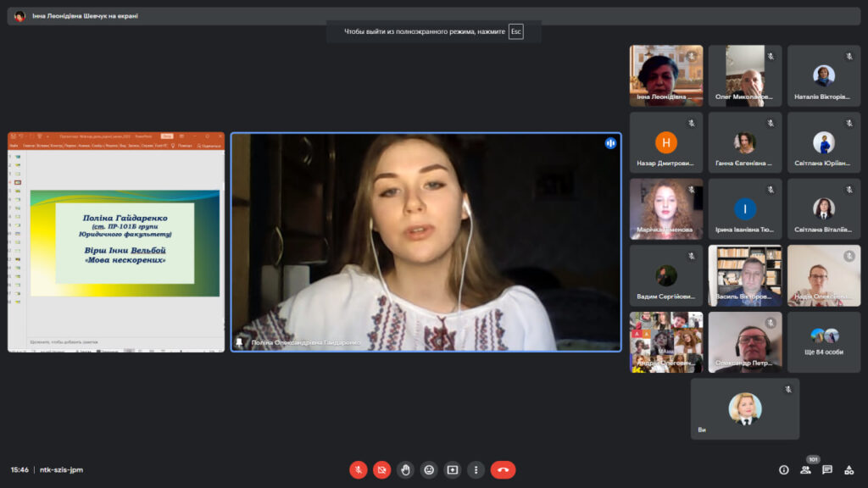Open the meeting details info icon
The width and height of the screenshot is (868, 488).
pyautogui.click(x=783, y=469)
